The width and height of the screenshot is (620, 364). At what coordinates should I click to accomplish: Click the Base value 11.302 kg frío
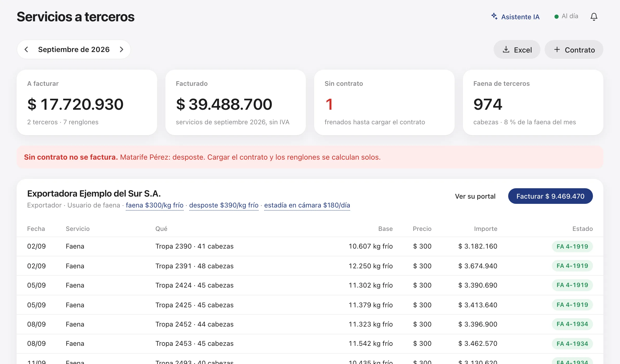(x=371, y=285)
